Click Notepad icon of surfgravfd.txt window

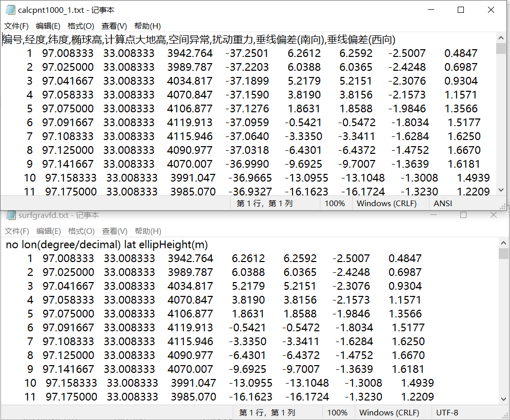point(11,215)
